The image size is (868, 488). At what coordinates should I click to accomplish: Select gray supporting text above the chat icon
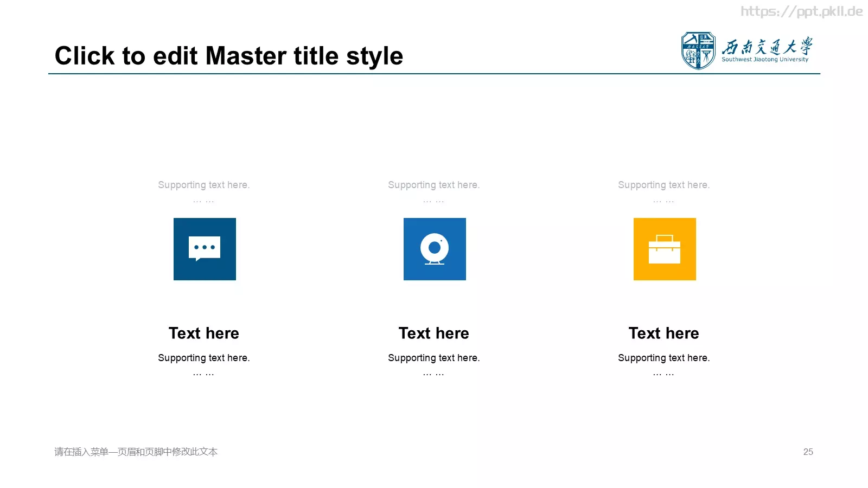tap(204, 185)
